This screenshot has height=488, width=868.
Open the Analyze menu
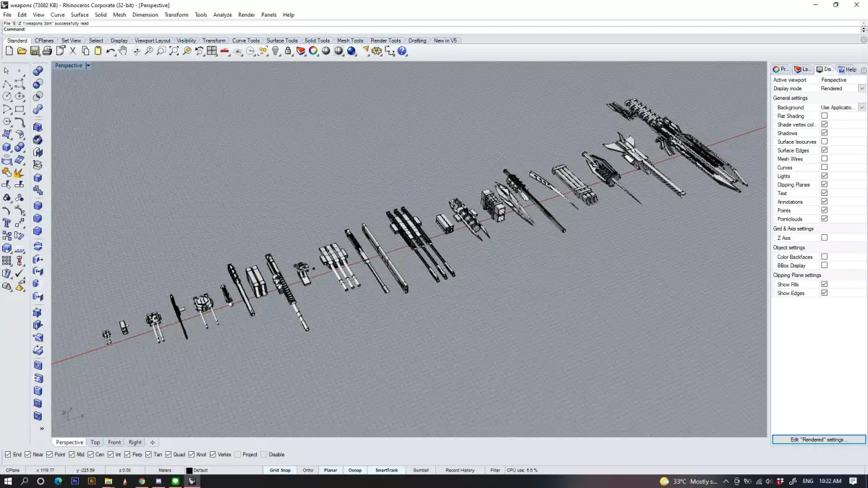[223, 14]
